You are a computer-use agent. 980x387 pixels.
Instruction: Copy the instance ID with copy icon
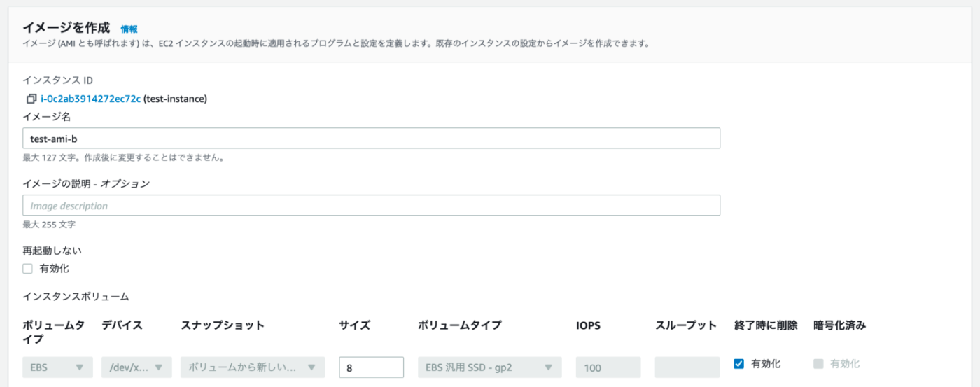pos(31,99)
